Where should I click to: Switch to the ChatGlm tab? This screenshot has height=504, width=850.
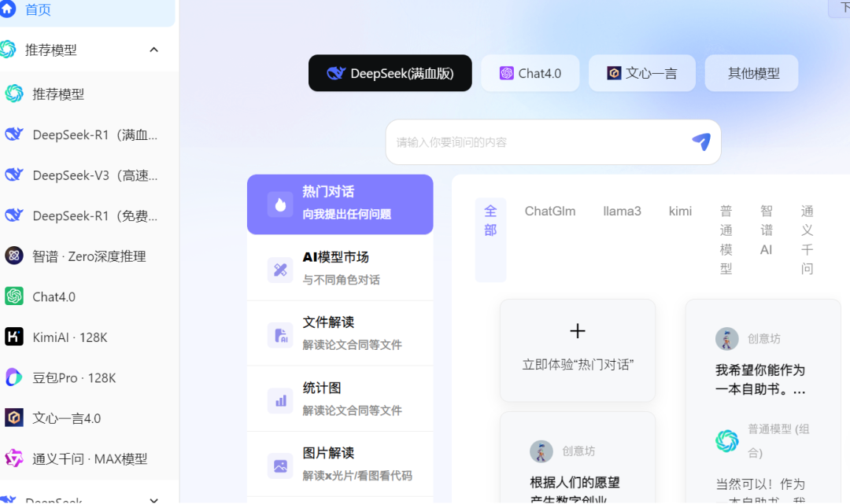pyautogui.click(x=550, y=212)
